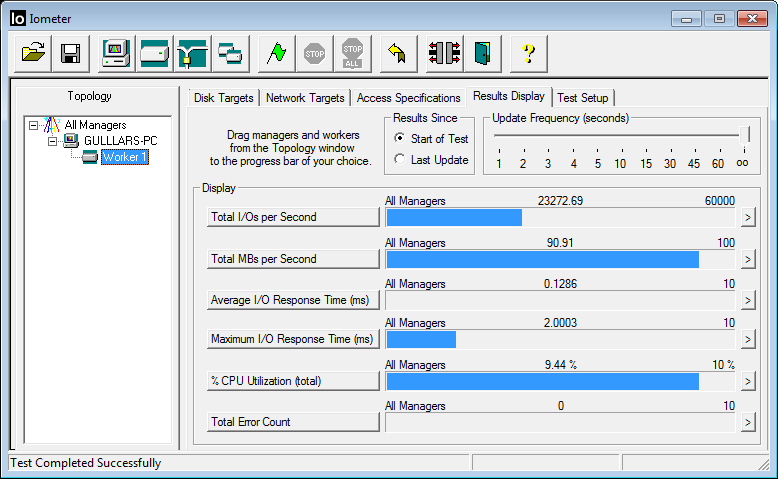Screen dimensions: 778x479
Task: Click the % CPU Utilization progress bar
Action: [x=560, y=381]
